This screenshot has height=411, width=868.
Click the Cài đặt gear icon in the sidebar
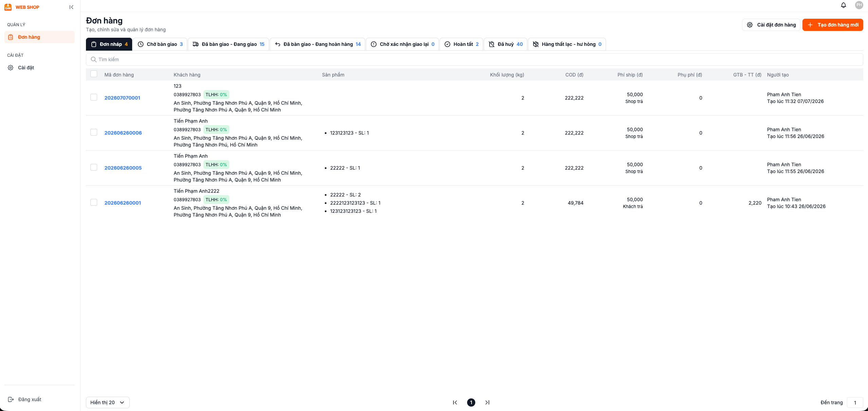(11, 68)
